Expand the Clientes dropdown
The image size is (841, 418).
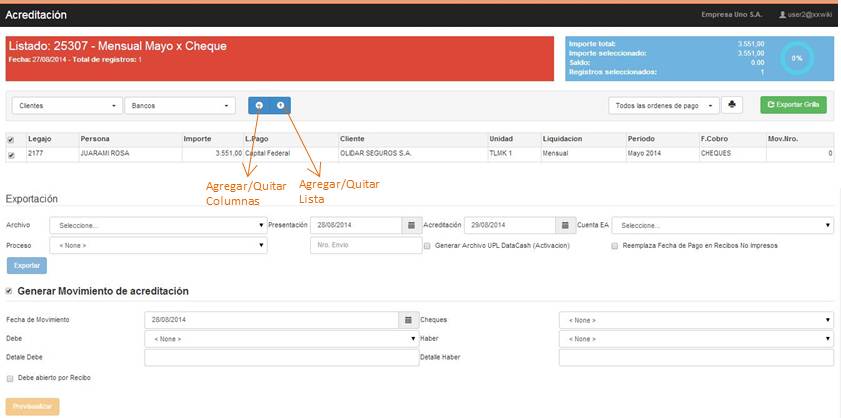pyautogui.click(x=66, y=105)
